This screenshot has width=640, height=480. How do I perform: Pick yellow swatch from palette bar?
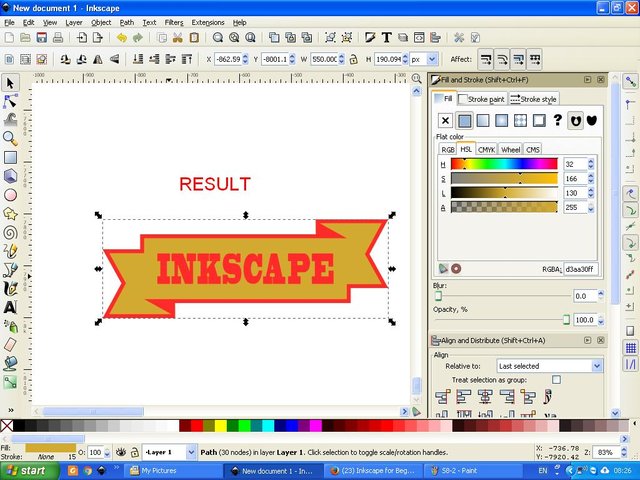(221, 425)
